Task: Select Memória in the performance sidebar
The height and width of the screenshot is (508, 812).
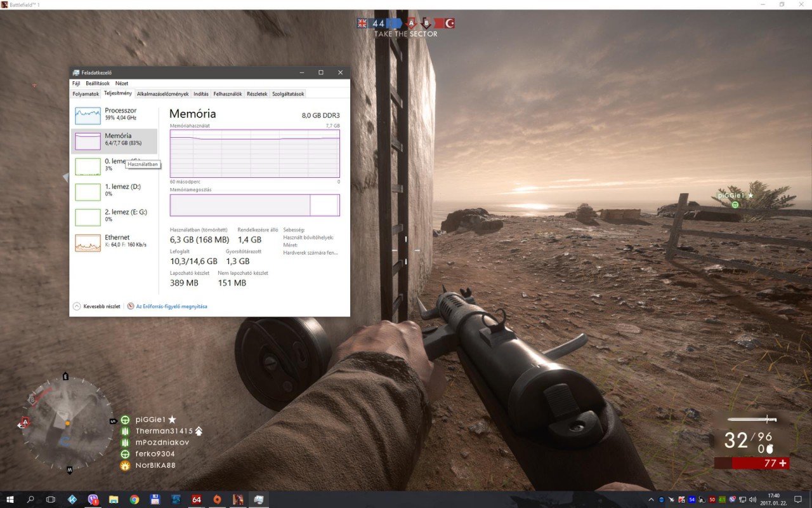Action: tap(114, 141)
